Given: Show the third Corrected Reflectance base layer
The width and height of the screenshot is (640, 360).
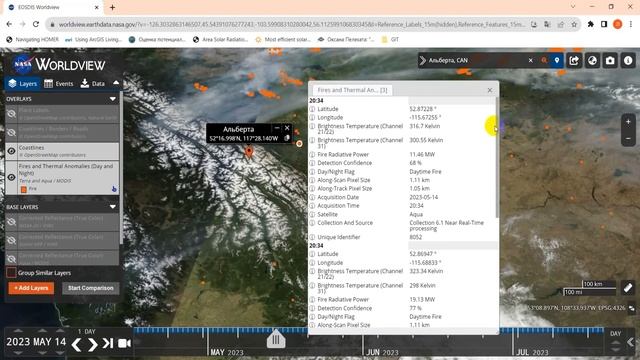Looking at the screenshot, I should point(11,258).
